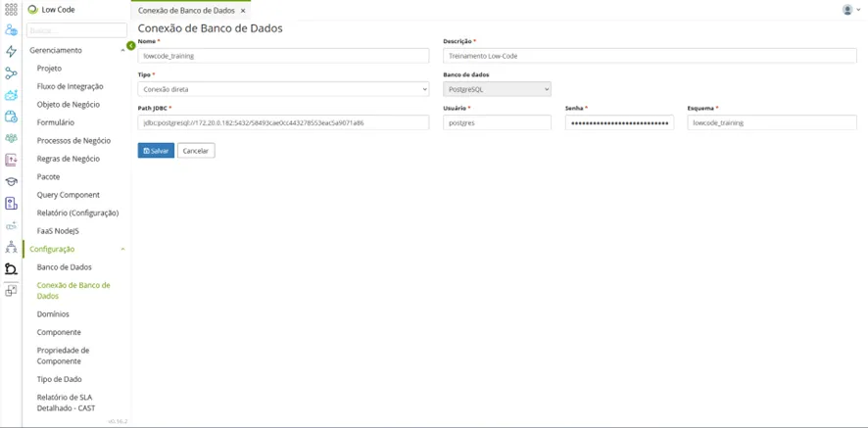Open the hierarchy people icon
Screen dimensions: 868x428
coord(11,247)
